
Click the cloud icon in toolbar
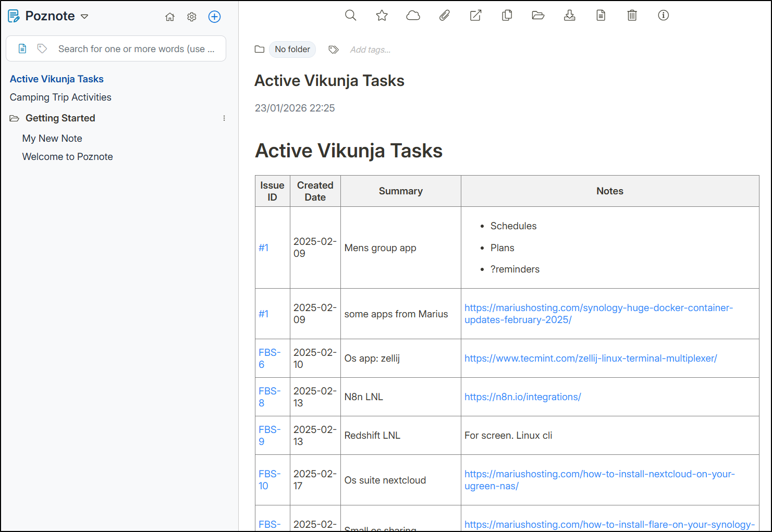(413, 16)
